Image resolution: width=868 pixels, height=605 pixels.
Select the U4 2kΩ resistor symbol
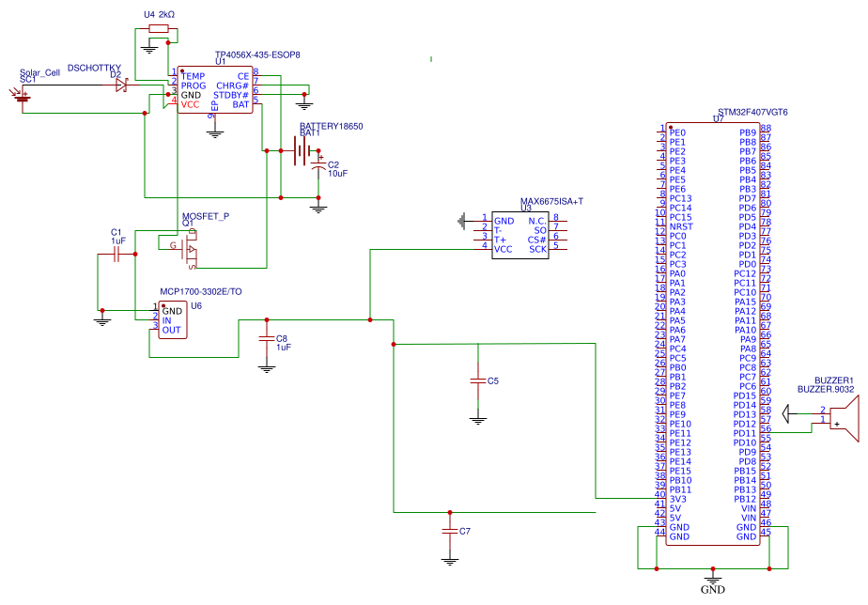point(159,28)
